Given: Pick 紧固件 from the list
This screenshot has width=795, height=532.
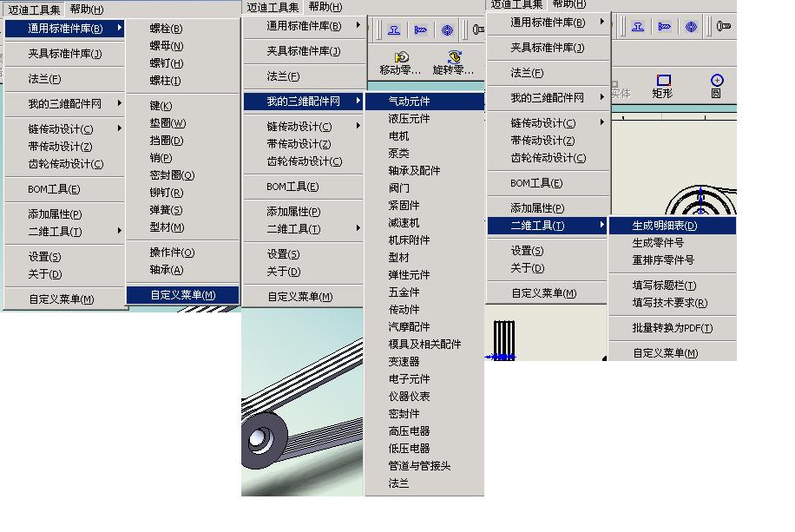Looking at the screenshot, I should [x=404, y=205].
